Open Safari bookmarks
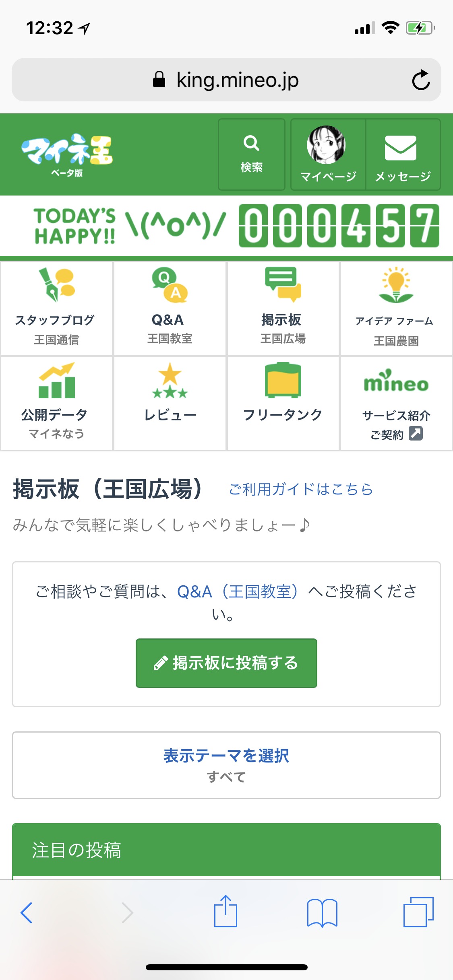This screenshot has width=453, height=980. click(322, 912)
